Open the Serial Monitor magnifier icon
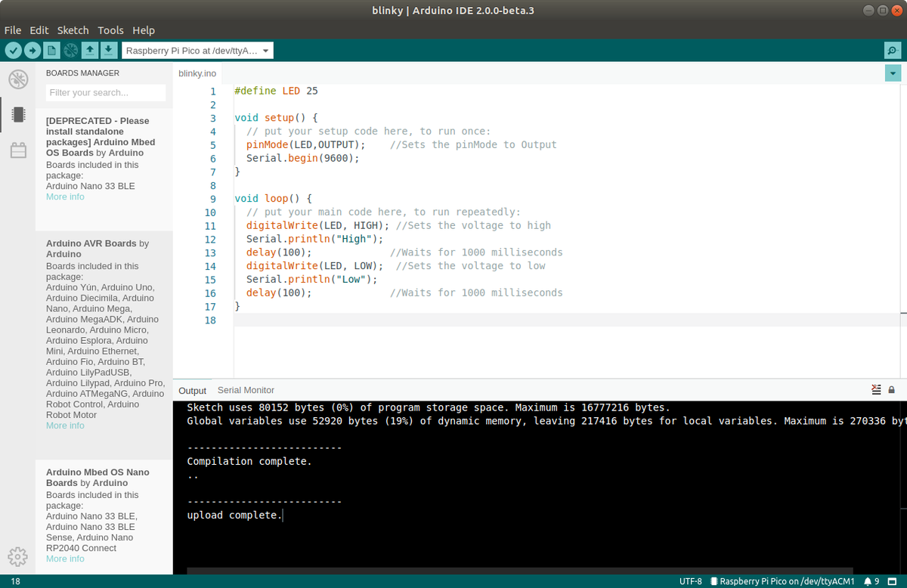Viewport: 907px width, 588px height. tap(892, 50)
